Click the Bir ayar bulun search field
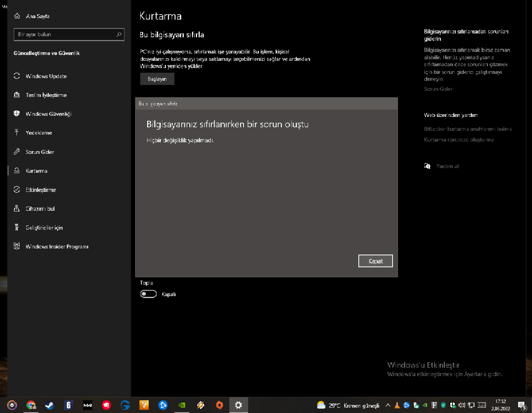This screenshot has width=532, height=413. click(x=69, y=35)
